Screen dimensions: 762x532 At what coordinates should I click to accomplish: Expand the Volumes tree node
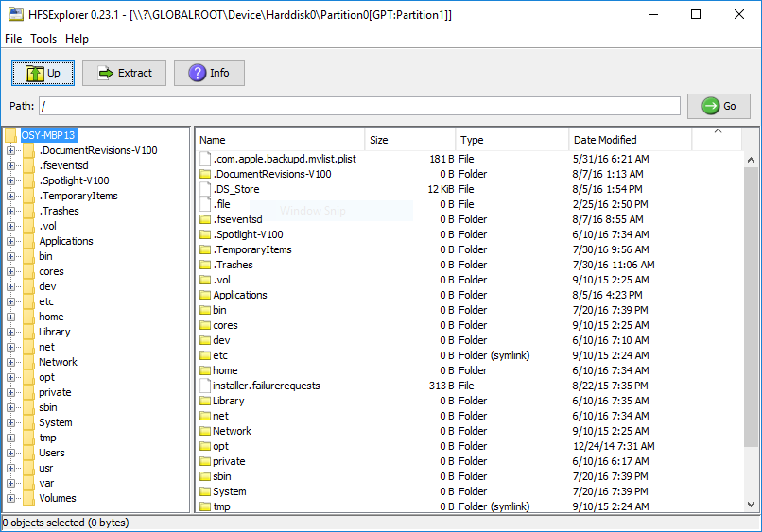tap(10, 498)
